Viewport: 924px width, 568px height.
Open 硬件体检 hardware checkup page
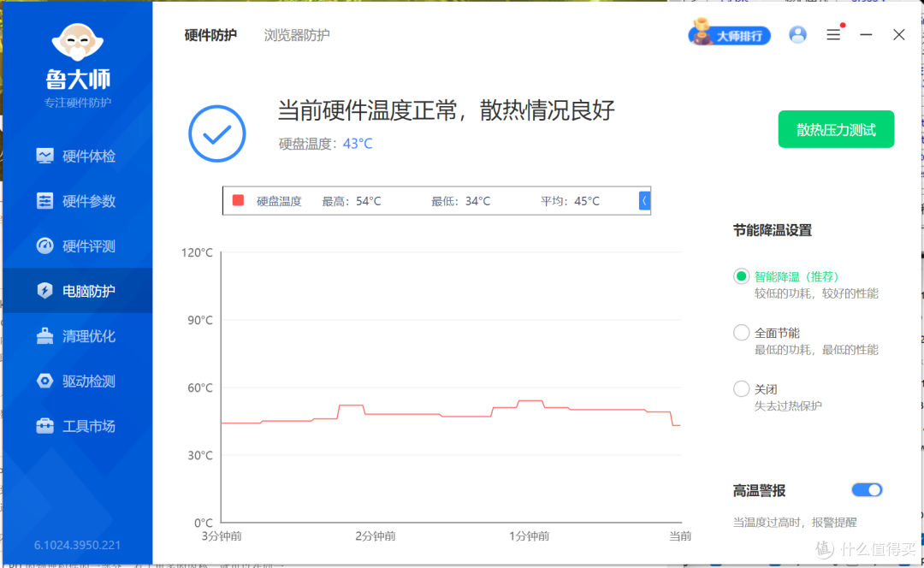[77, 157]
